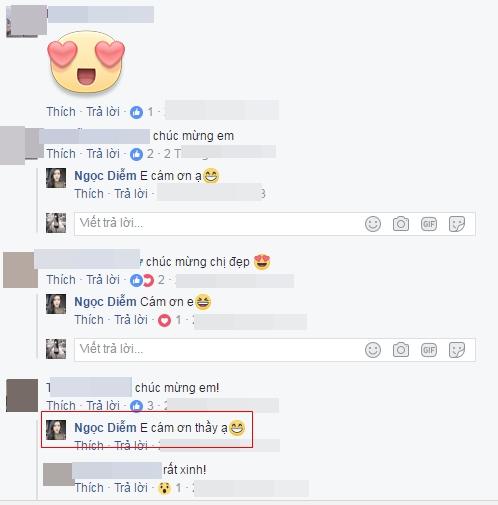
Task: Reply to the 'chúc mừng chị đẹp' comment
Action: [103, 280]
